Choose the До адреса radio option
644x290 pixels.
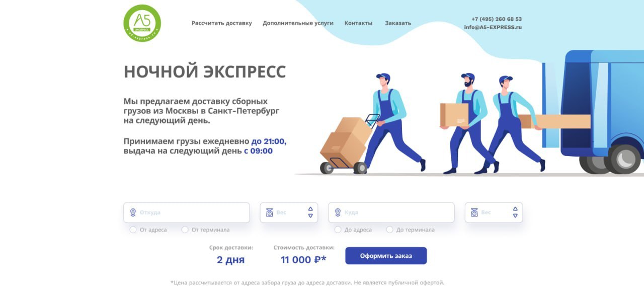coord(338,230)
